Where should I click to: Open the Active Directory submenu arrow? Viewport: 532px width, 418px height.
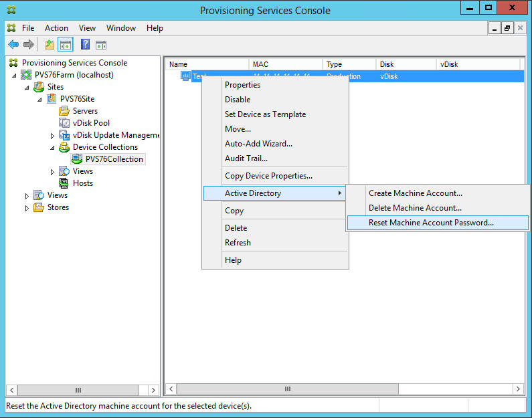(x=340, y=193)
